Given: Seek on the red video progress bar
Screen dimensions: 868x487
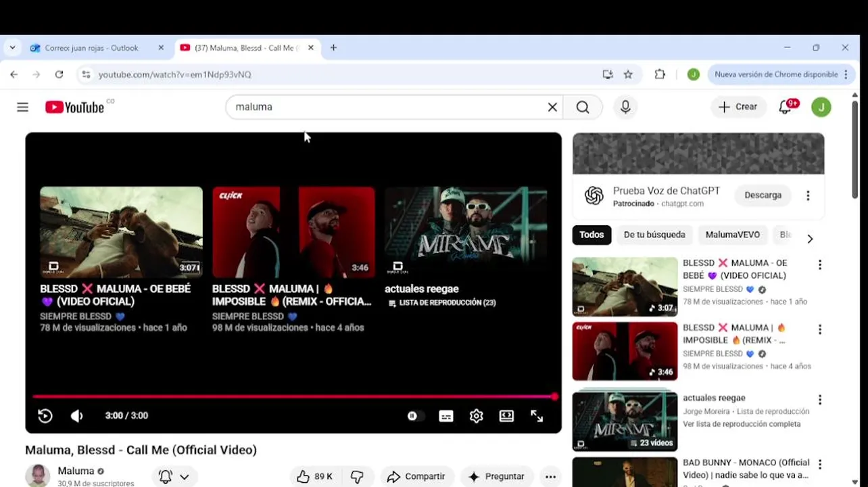Looking at the screenshot, I should (x=293, y=396).
